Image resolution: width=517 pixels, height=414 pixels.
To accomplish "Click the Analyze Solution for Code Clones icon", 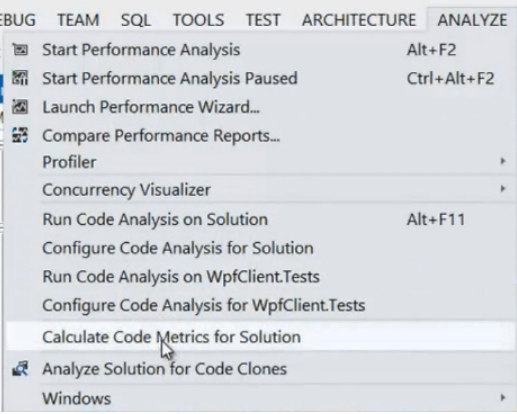I will point(20,369).
